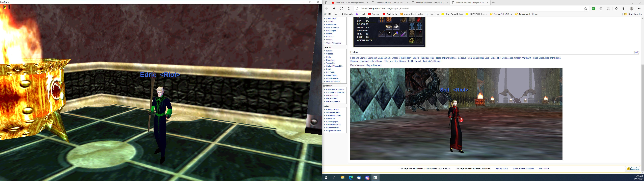The width and height of the screenshot is (644, 181).
Task: Open browser Extensions puzzle icon
Action: pos(608,9)
